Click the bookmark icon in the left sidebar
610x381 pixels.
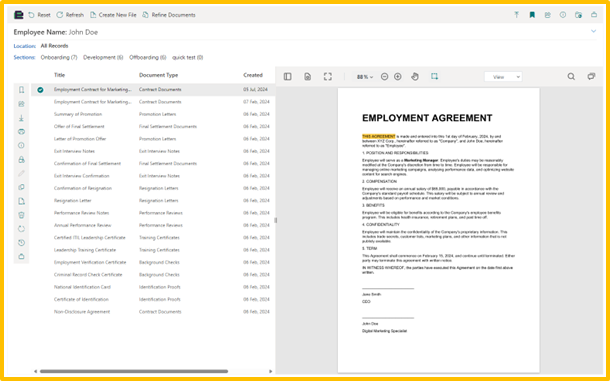pos(21,90)
